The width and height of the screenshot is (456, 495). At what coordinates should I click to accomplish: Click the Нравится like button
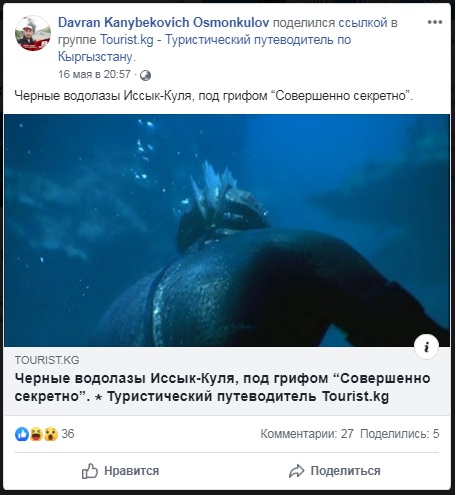(120, 471)
